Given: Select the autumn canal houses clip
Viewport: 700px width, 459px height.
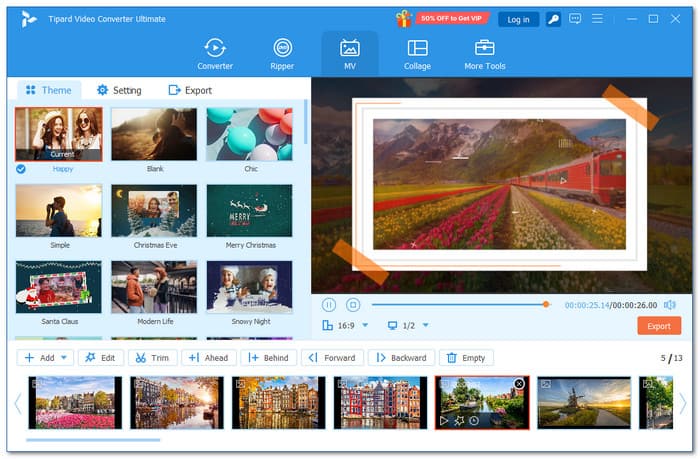Looking at the screenshot, I should tap(279, 403).
